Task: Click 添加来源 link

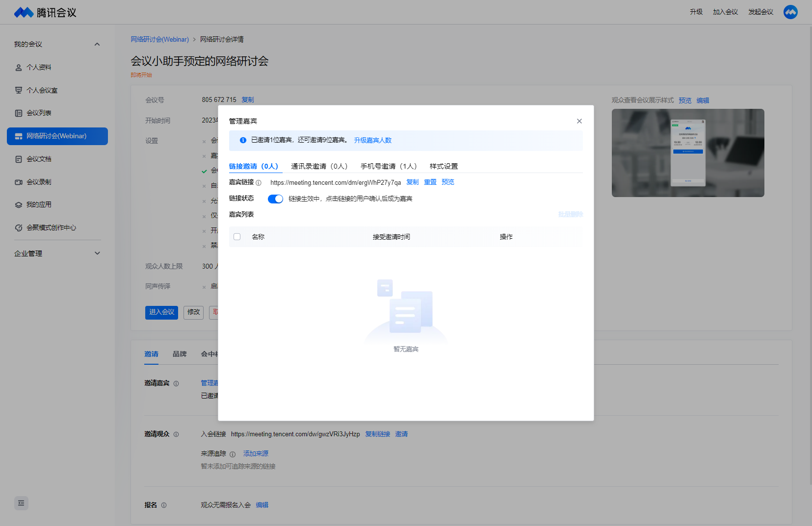Action: [x=256, y=454]
